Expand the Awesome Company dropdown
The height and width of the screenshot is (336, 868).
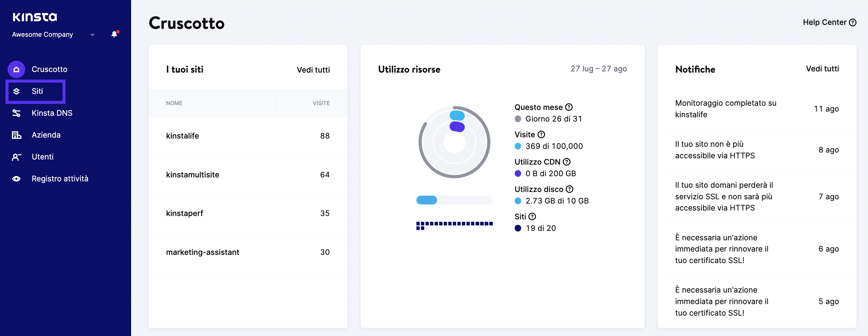pyautogui.click(x=92, y=34)
